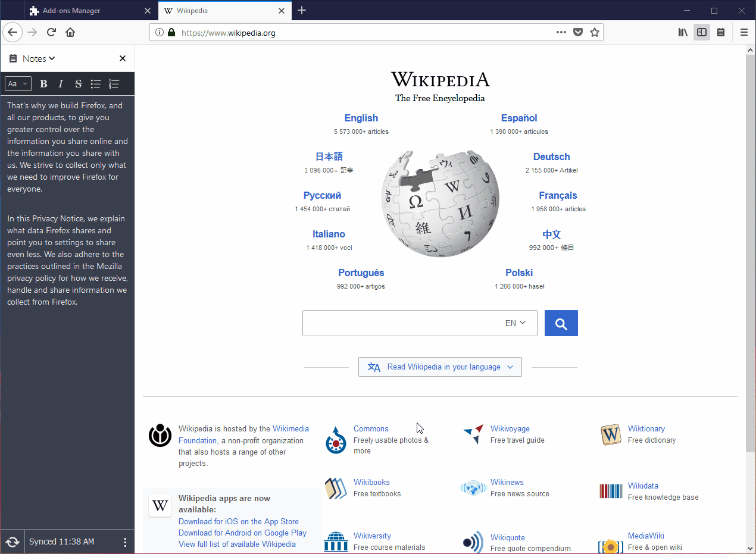
Task: Click the secure connection padlock icon
Action: click(171, 33)
